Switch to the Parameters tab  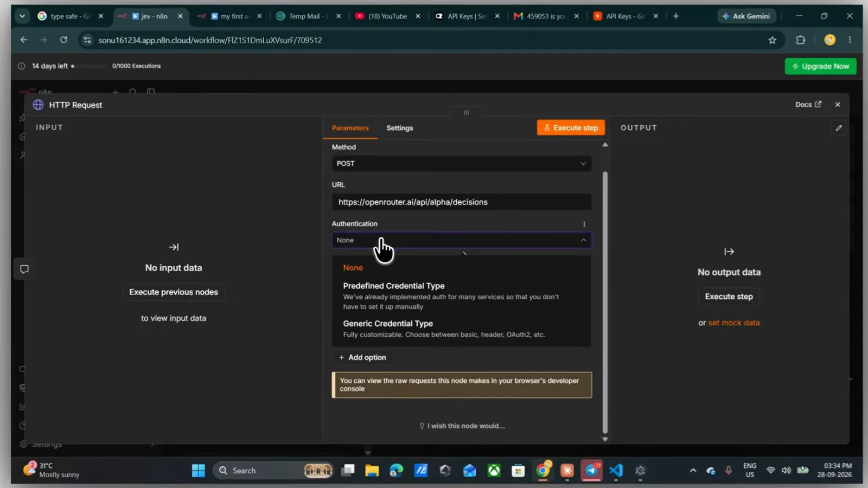coord(350,128)
